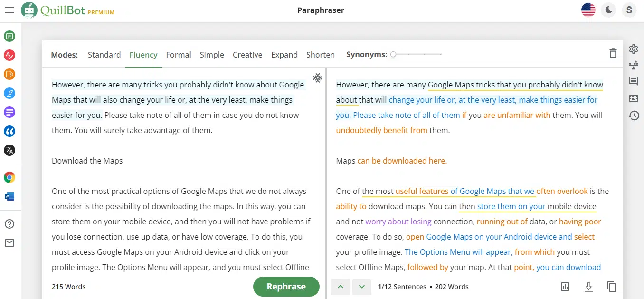
Task: Open the Grammar Checker tool in sidebar
Action: click(10, 55)
